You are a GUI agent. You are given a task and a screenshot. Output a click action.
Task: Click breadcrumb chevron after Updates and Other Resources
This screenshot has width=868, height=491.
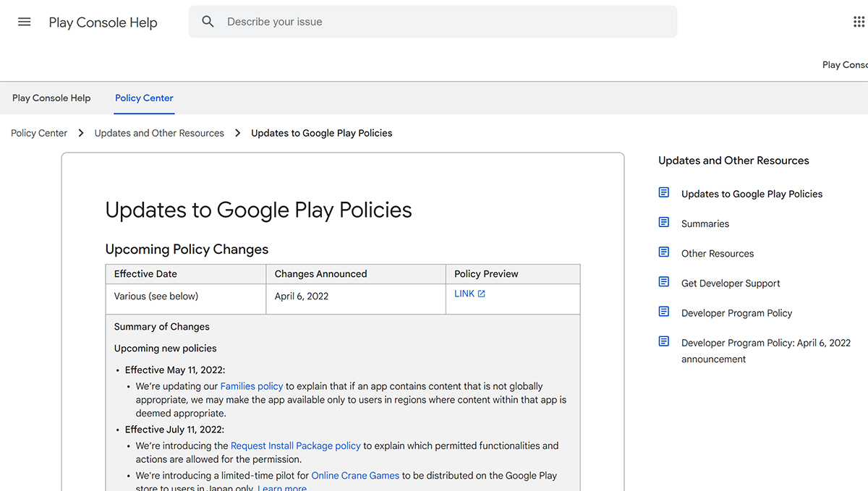tap(238, 133)
